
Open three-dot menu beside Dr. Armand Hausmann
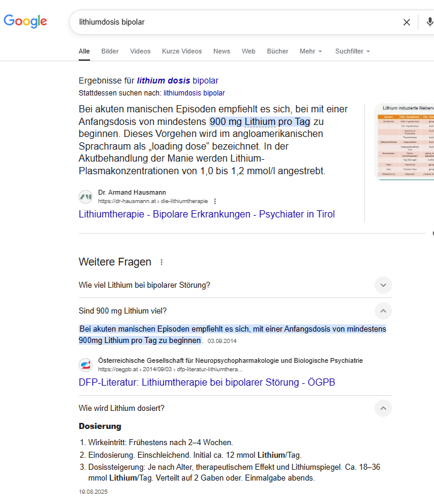(215, 201)
